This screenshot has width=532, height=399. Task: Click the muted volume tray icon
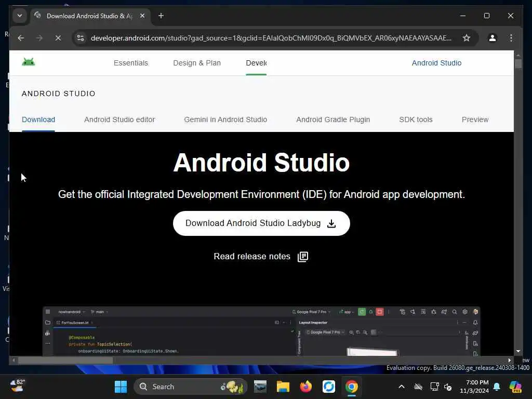448,387
